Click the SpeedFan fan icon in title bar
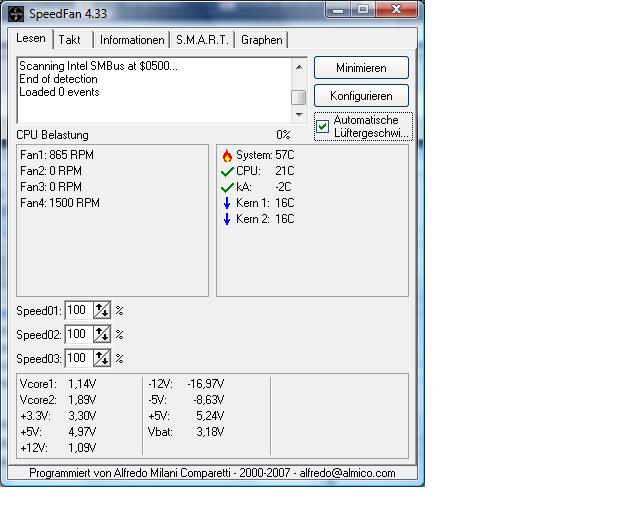640x512 pixels. [x=16, y=13]
